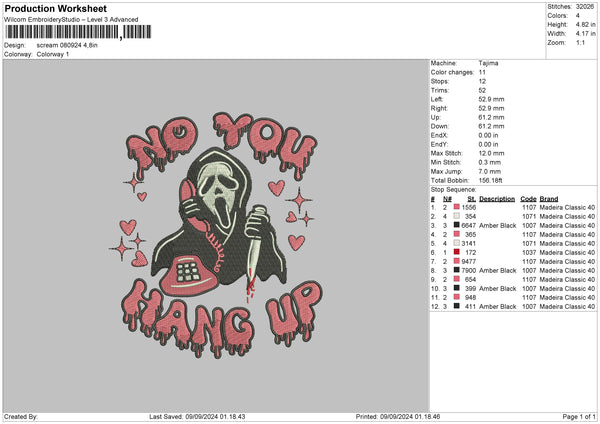Click the cream swatch in stop row 2

point(457,216)
